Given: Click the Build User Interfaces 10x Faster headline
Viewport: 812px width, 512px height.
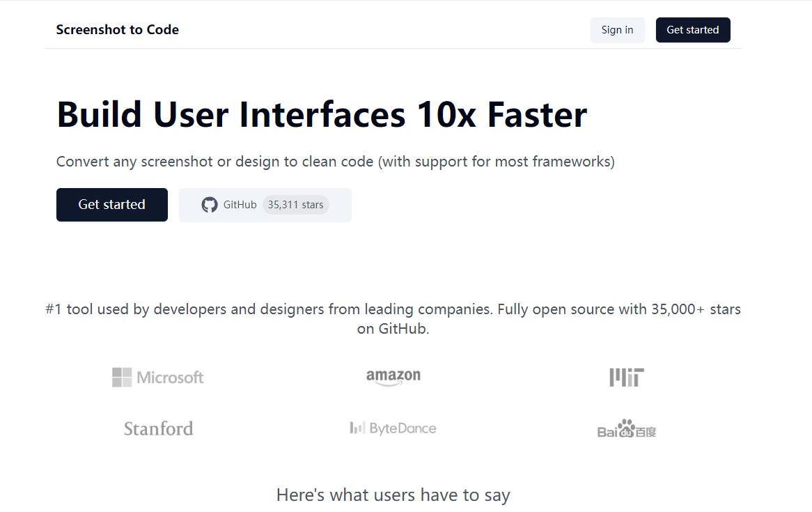Looking at the screenshot, I should click(x=322, y=114).
